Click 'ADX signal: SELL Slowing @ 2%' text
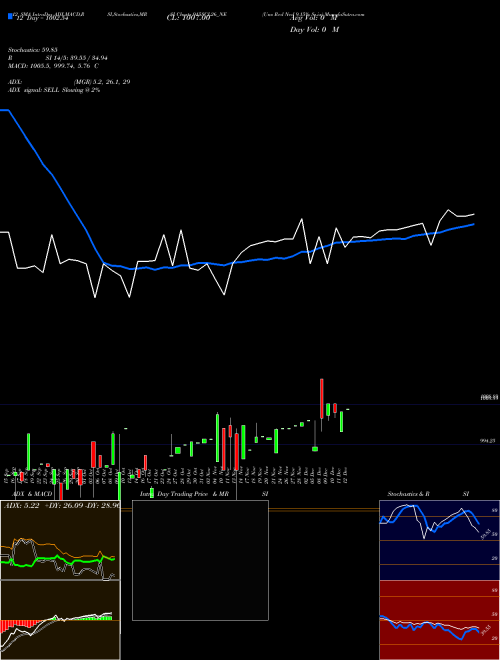 [x=54, y=90]
